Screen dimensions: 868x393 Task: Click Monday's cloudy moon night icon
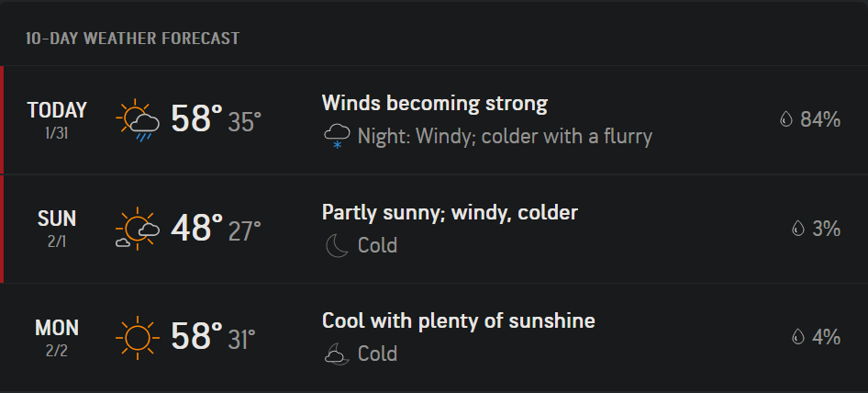[337, 354]
